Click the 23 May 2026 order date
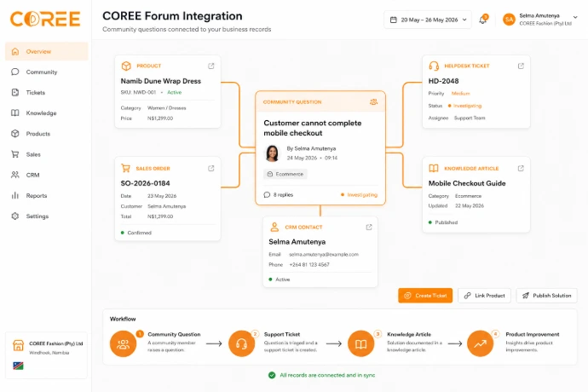The image size is (588, 392). (162, 196)
